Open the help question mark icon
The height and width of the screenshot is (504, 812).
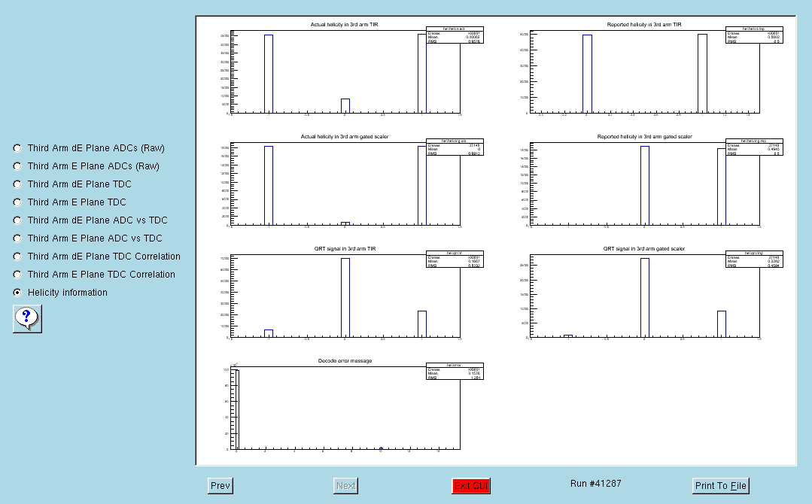pos(27,319)
